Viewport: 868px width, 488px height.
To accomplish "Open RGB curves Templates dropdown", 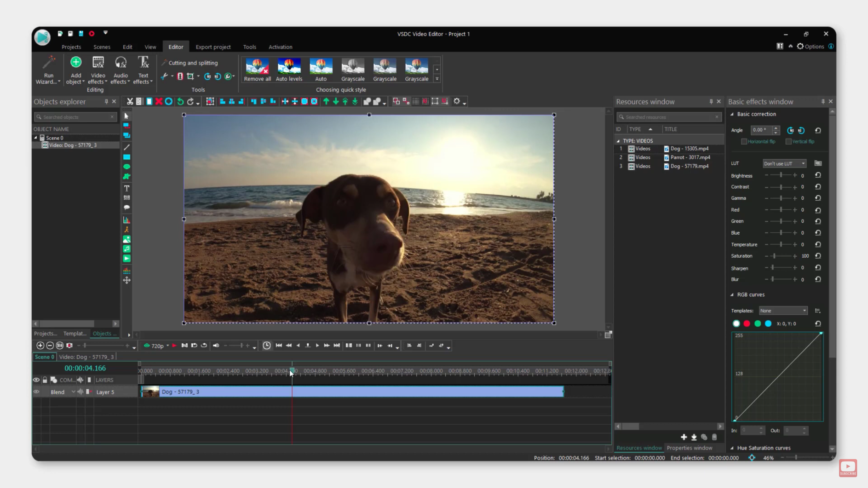I will (783, 310).
